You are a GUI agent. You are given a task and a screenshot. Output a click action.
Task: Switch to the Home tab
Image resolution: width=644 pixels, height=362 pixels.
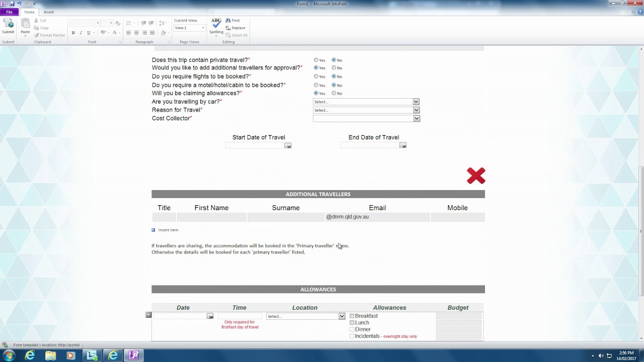(x=30, y=12)
